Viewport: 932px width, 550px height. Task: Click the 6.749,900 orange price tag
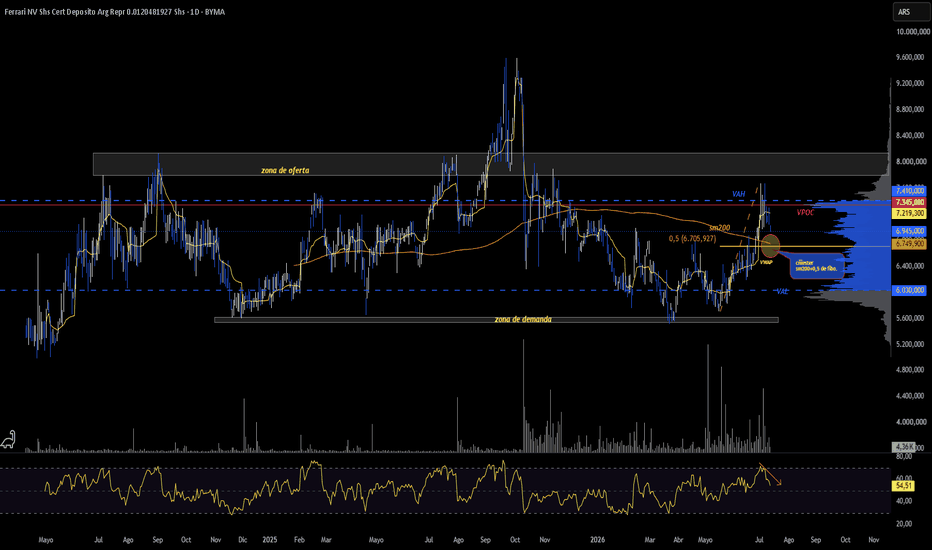[x=910, y=244]
